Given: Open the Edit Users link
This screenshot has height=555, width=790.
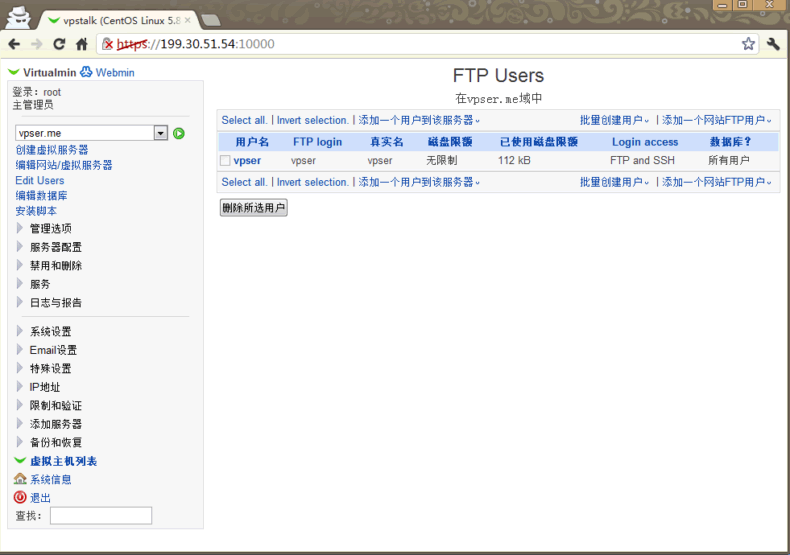Looking at the screenshot, I should [x=40, y=181].
